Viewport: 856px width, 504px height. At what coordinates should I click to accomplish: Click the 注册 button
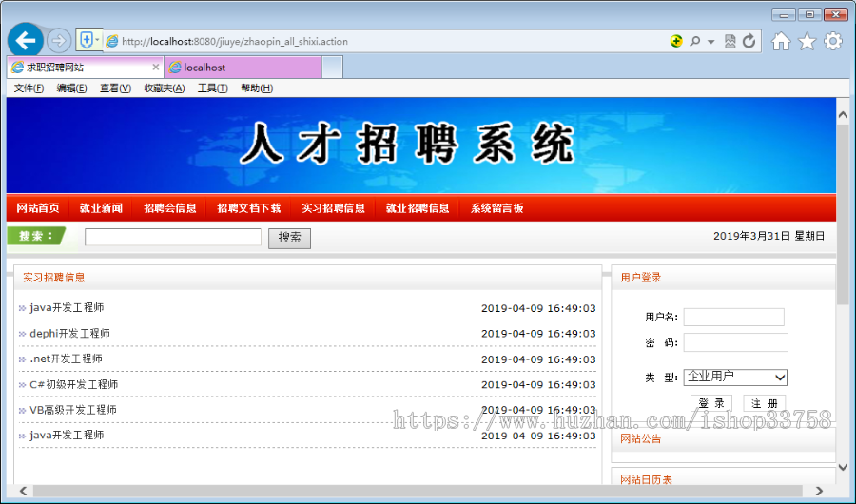(765, 403)
